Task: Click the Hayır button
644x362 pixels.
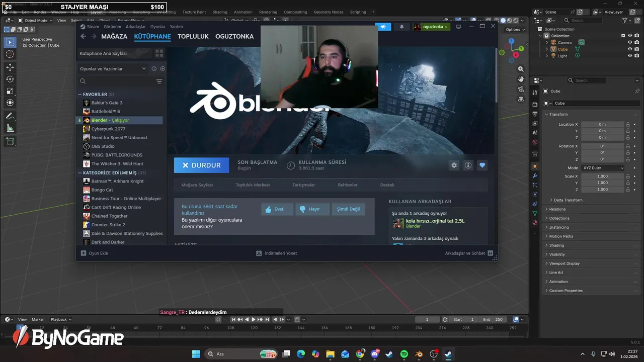Action: click(x=312, y=209)
